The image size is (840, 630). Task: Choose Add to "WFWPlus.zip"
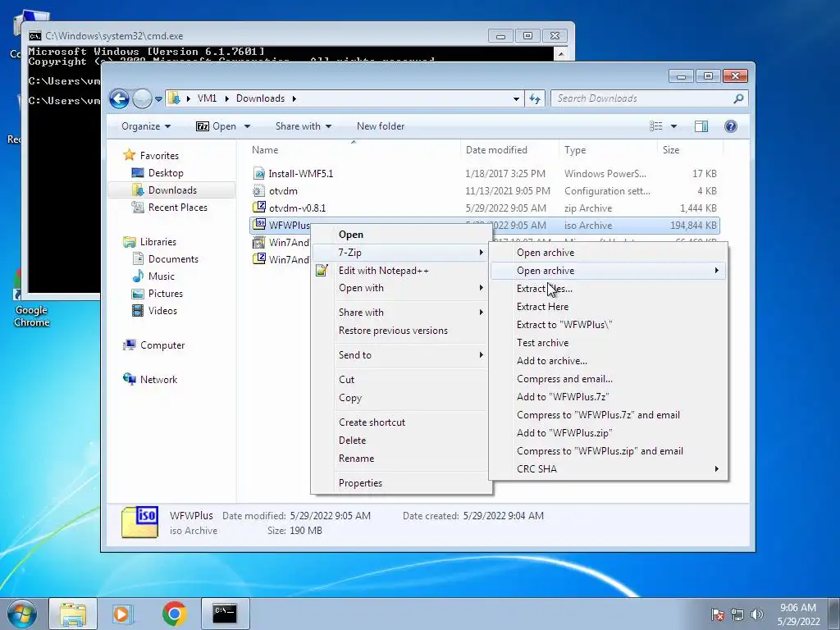[608, 433]
